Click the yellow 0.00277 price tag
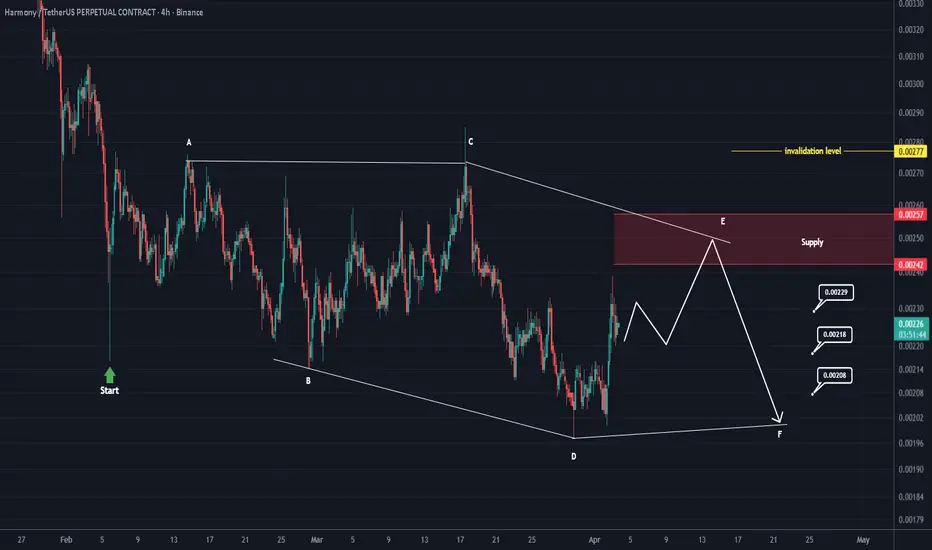The height and width of the screenshot is (550, 932). [x=911, y=152]
